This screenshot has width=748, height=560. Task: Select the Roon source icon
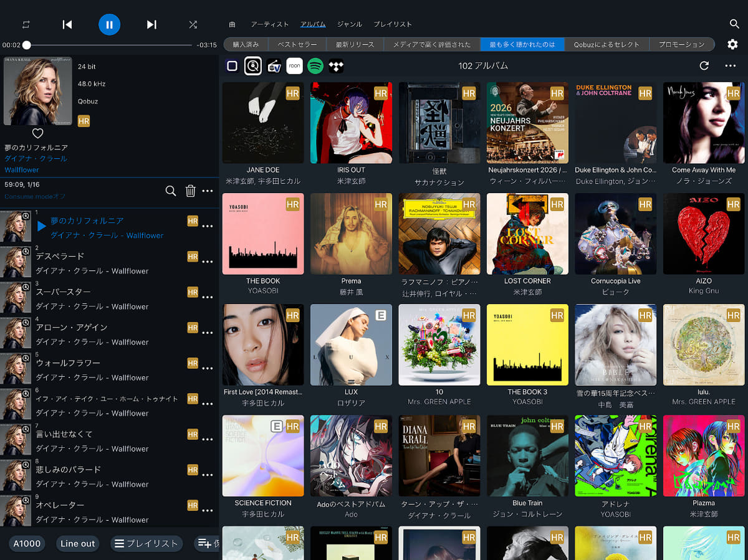(295, 65)
